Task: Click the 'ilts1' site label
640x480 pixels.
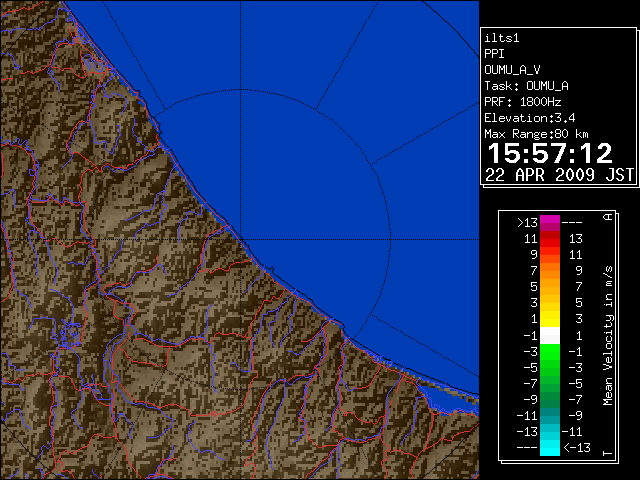Action: [x=502, y=38]
